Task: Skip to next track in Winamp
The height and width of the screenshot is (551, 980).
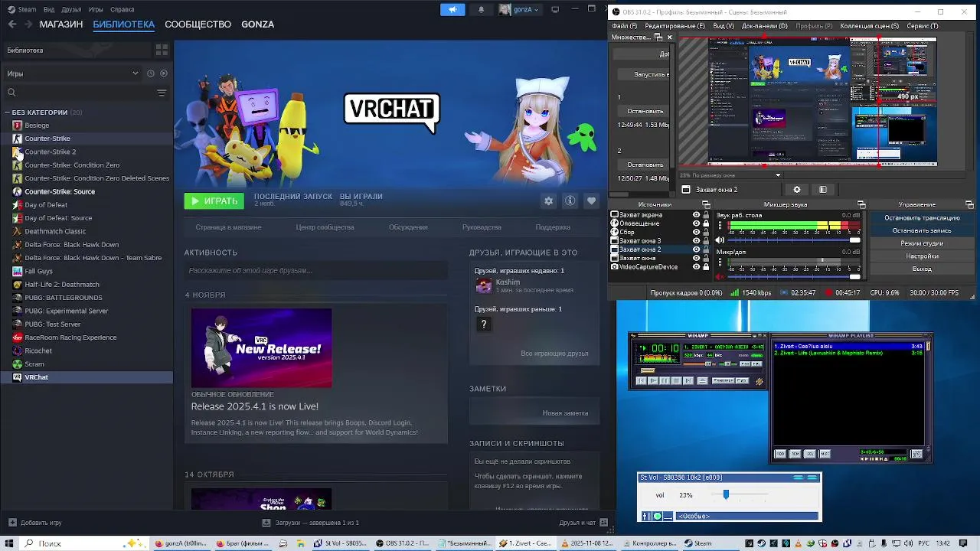Action: point(688,381)
